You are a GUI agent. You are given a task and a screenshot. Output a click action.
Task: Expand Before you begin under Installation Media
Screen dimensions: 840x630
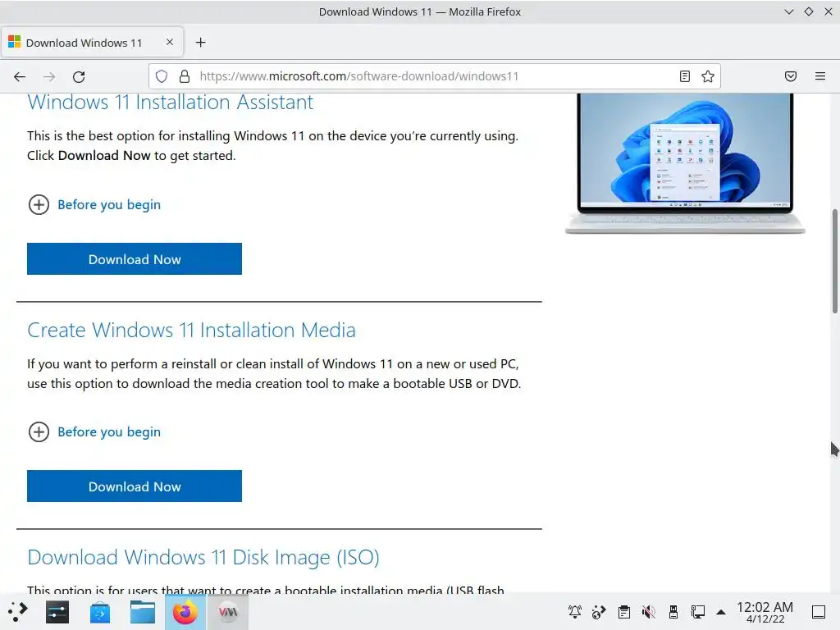coord(94,431)
